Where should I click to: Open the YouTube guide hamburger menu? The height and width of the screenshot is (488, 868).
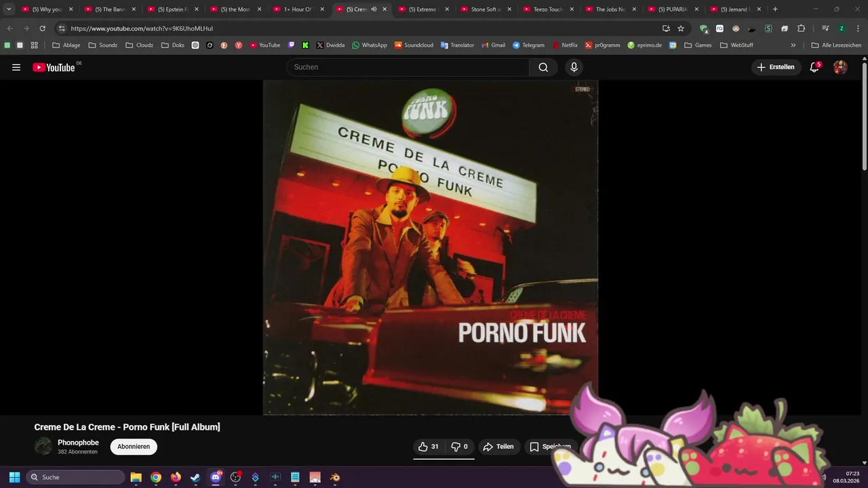[16, 67]
